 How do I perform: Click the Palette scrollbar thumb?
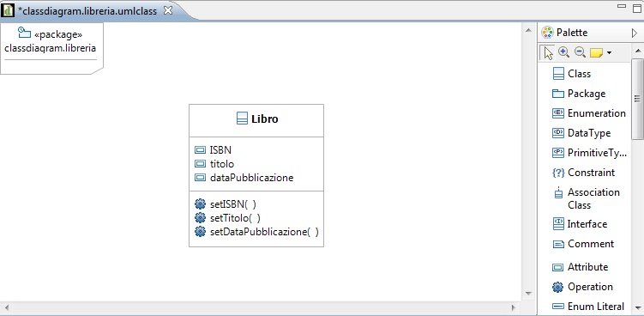coord(637,99)
